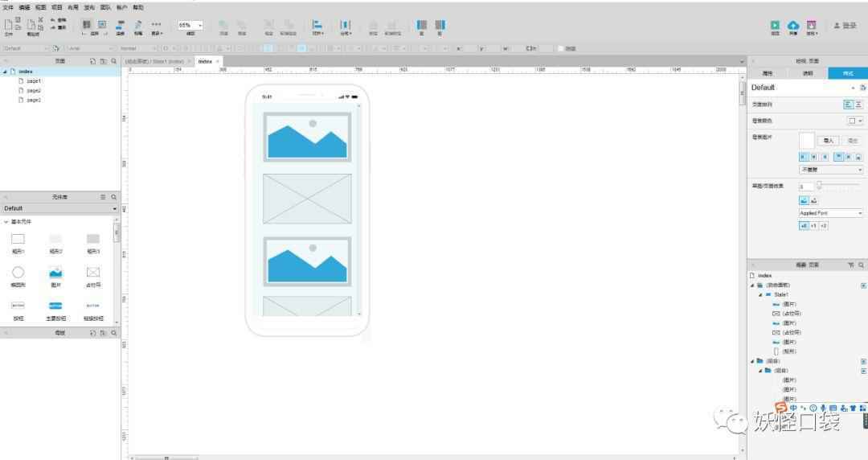Click the align toolbar icon
The image size is (868, 460).
(317, 25)
